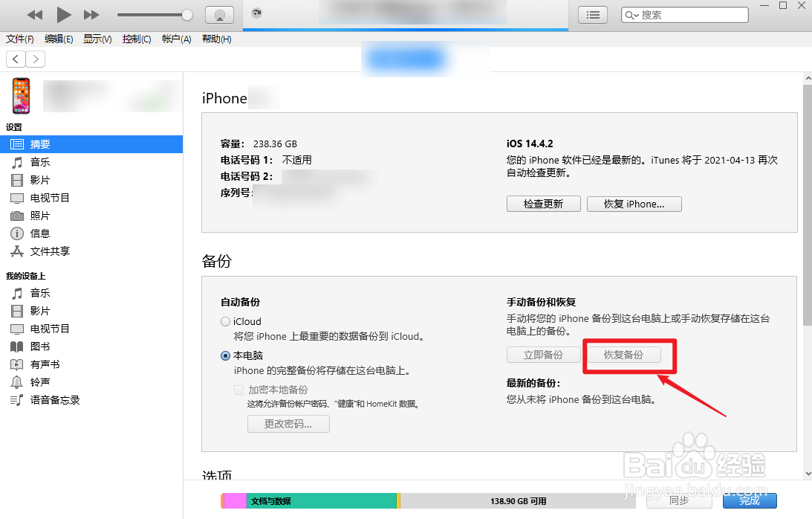Click the 检查更新 button
This screenshot has width=812, height=519.
[543, 204]
